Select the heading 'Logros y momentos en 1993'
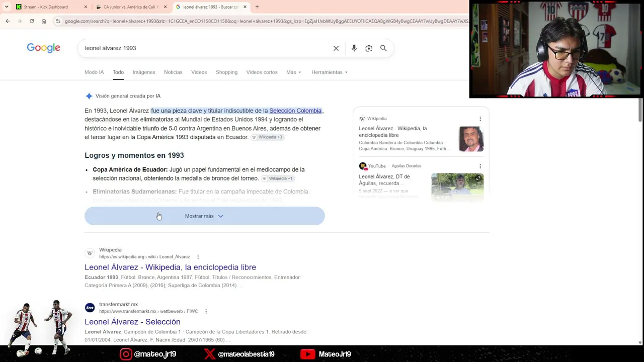The height and width of the screenshot is (362, 644). pos(134,155)
